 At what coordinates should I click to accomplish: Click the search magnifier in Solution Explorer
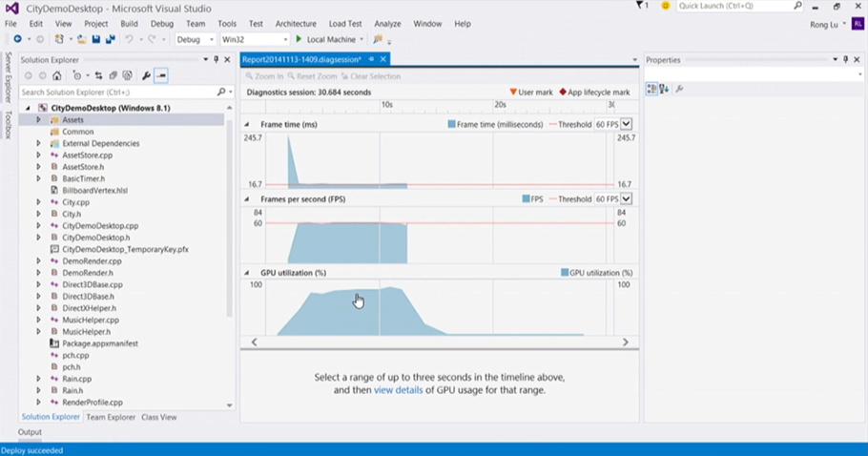click(x=221, y=92)
